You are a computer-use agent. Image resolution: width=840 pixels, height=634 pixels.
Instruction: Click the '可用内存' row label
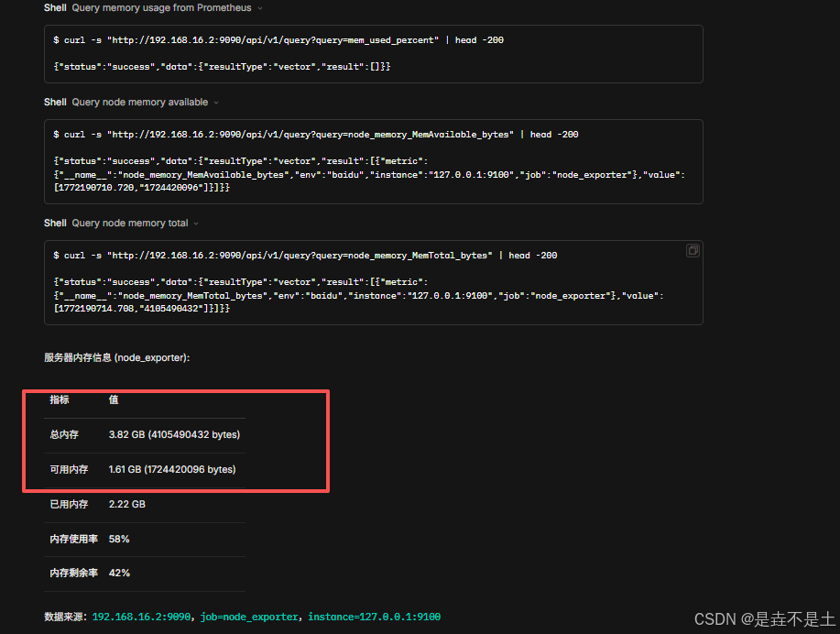69,469
